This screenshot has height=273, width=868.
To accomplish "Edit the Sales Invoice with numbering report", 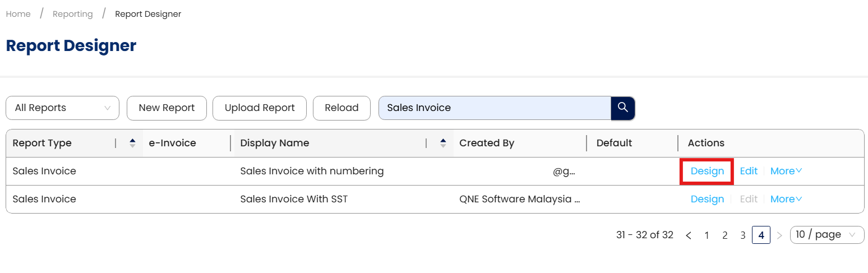I will (x=749, y=171).
